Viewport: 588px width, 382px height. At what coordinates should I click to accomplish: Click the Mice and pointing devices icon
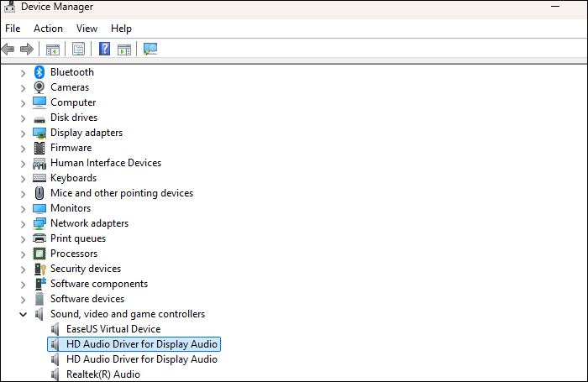39,193
